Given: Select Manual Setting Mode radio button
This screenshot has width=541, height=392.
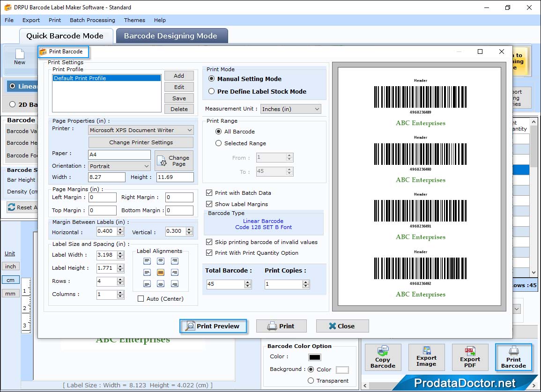Looking at the screenshot, I should [212, 79].
